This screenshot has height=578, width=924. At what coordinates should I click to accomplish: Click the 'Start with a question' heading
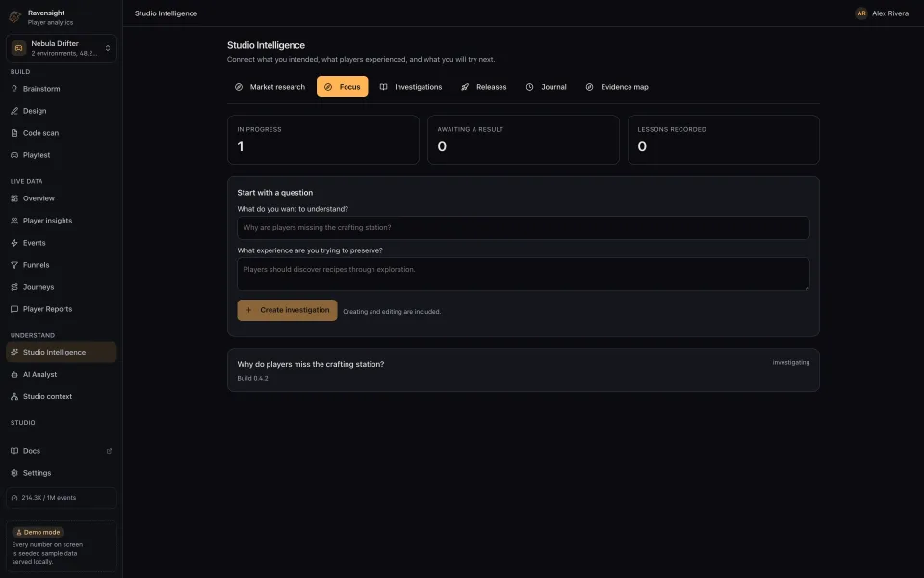(x=274, y=193)
